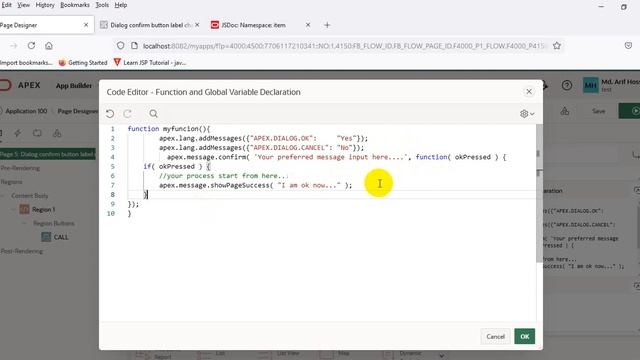Close the JSDoc: Namespace: item tab
The height and width of the screenshot is (360, 640).
(x=308, y=25)
